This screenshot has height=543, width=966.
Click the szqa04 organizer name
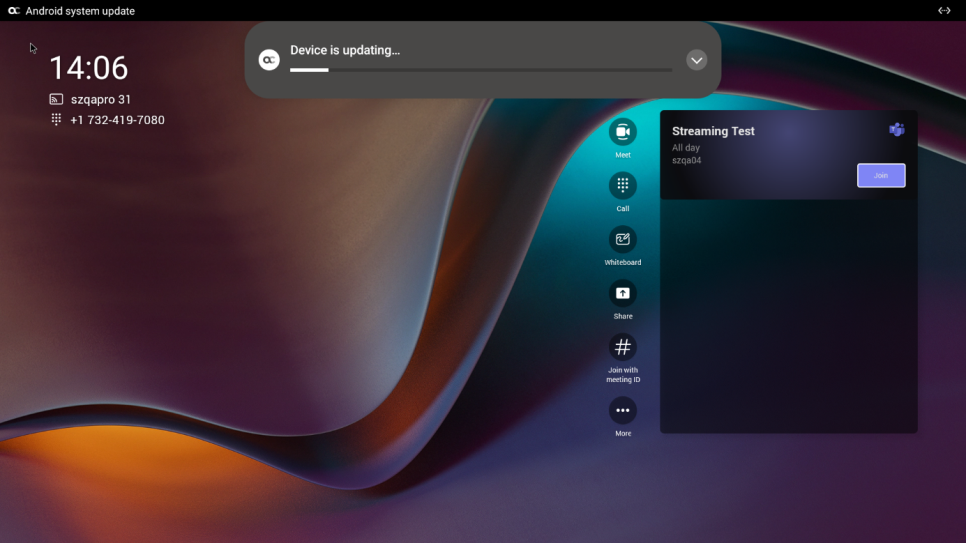pos(686,160)
